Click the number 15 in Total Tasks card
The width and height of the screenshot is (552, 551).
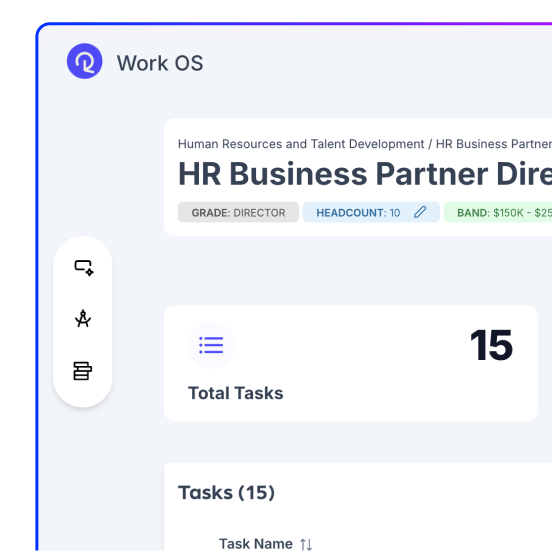click(x=491, y=345)
